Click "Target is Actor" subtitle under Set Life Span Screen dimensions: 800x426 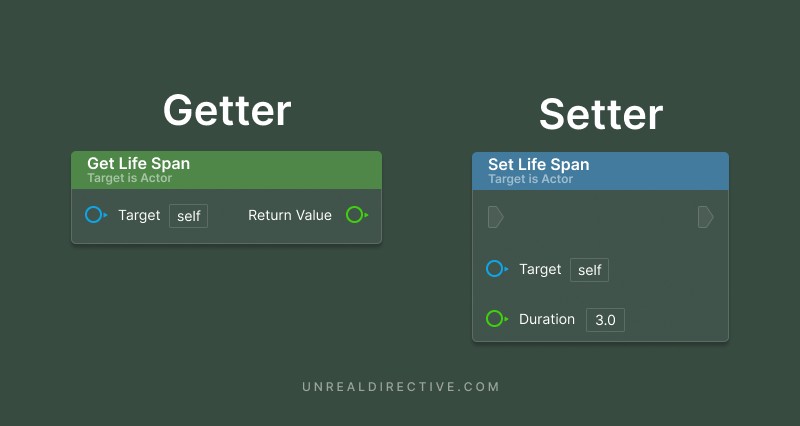coord(531,179)
